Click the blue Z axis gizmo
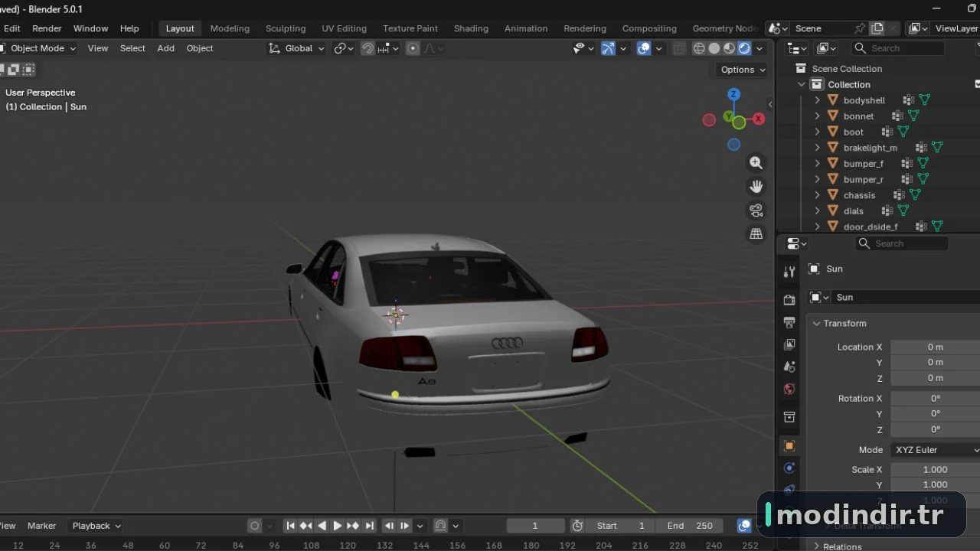980x551 pixels. pyautogui.click(x=733, y=94)
